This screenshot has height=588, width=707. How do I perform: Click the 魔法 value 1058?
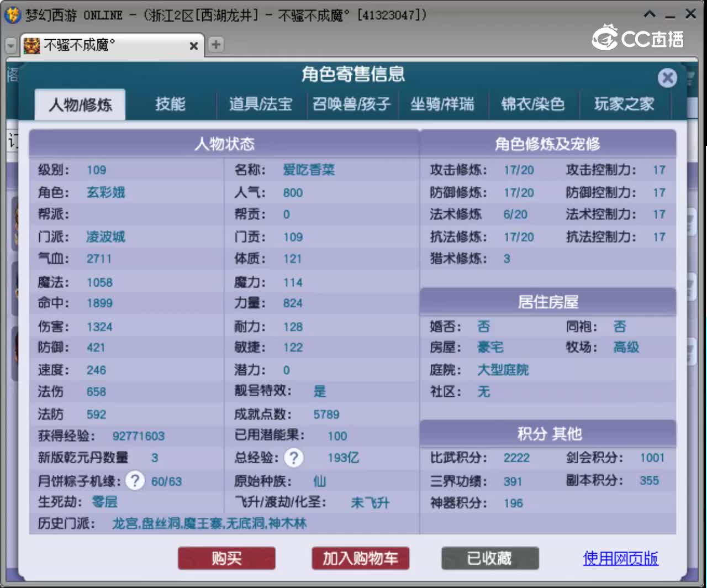pyautogui.click(x=99, y=282)
